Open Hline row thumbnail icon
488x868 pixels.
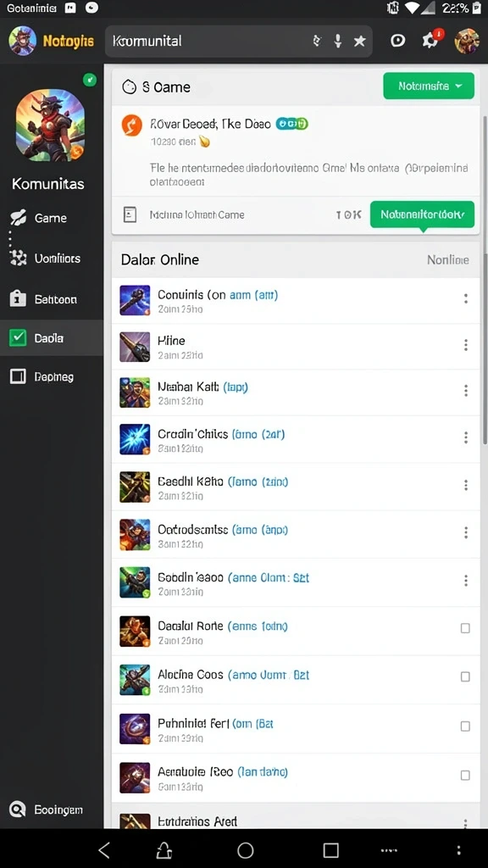(135, 347)
